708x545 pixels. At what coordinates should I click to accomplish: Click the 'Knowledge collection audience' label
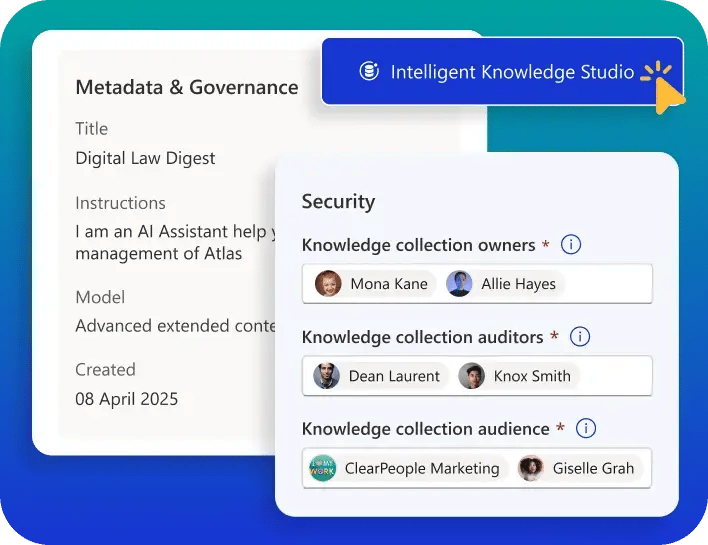coord(426,429)
